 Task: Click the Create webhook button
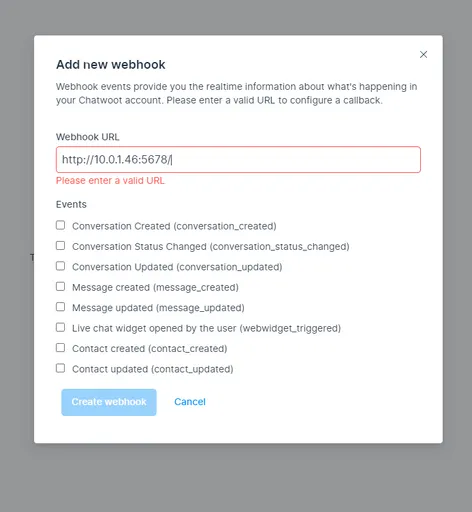click(x=109, y=402)
